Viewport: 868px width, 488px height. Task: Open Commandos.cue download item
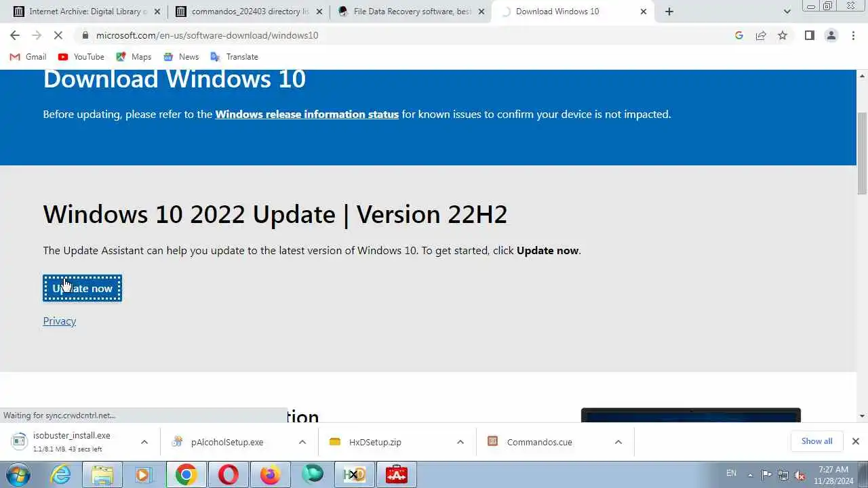[x=530, y=442]
